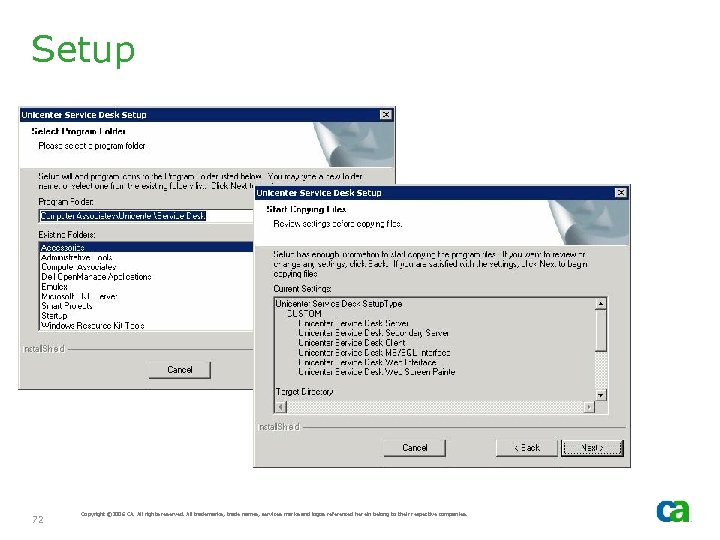This screenshot has width=720, height=540.
Task: Click scroll down arrow in Current Settings
Action: [601, 395]
